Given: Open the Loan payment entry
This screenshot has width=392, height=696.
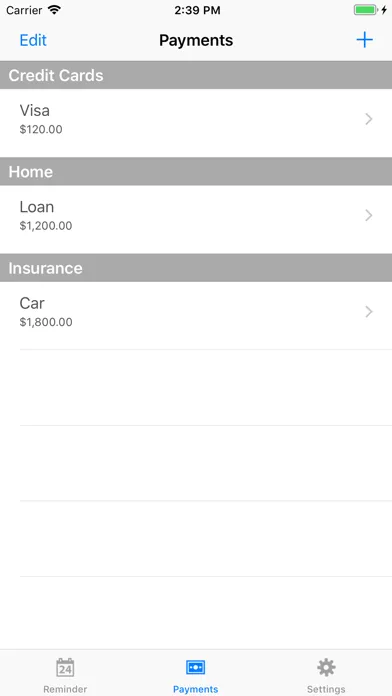Looking at the screenshot, I should coord(196,215).
